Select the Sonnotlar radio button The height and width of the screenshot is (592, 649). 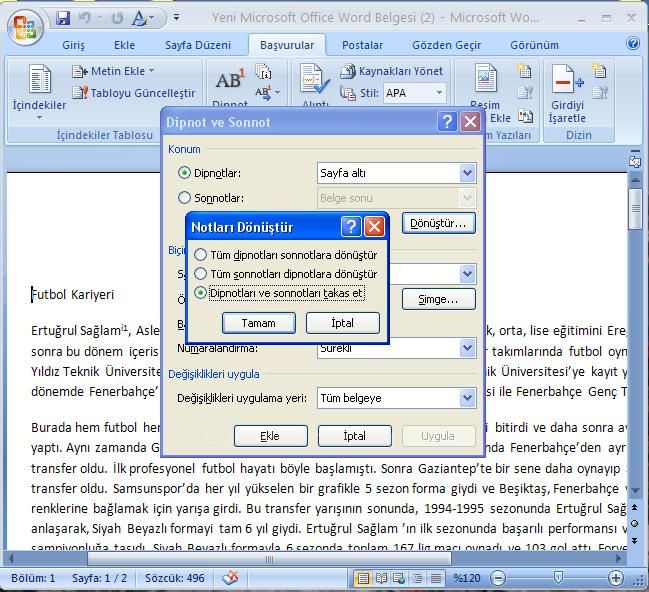184,197
